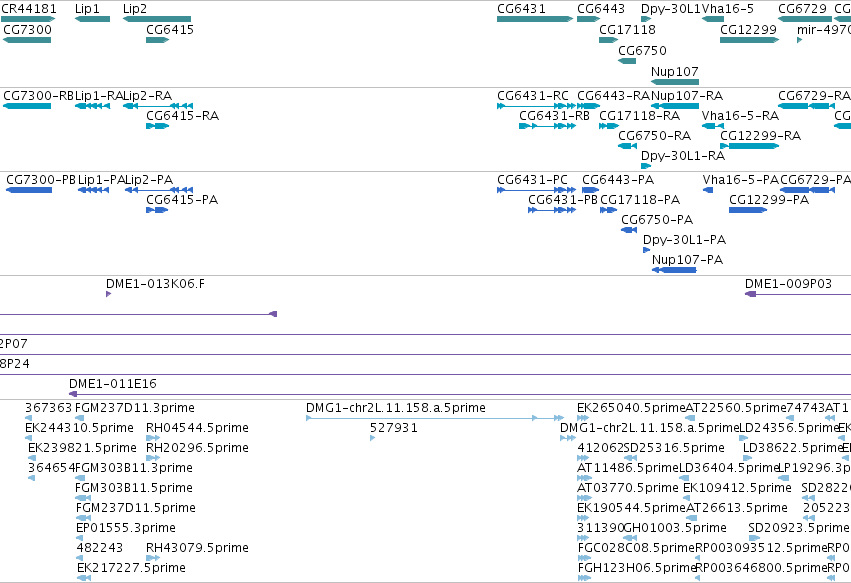Click protein CG6750-PA
851x583 pixels.
point(657,220)
